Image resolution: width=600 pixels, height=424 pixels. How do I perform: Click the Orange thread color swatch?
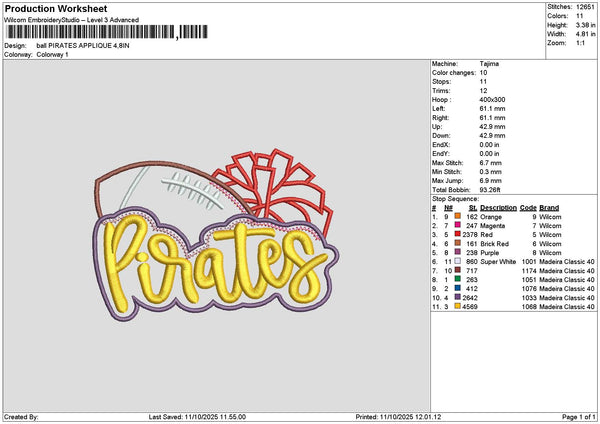click(457, 216)
